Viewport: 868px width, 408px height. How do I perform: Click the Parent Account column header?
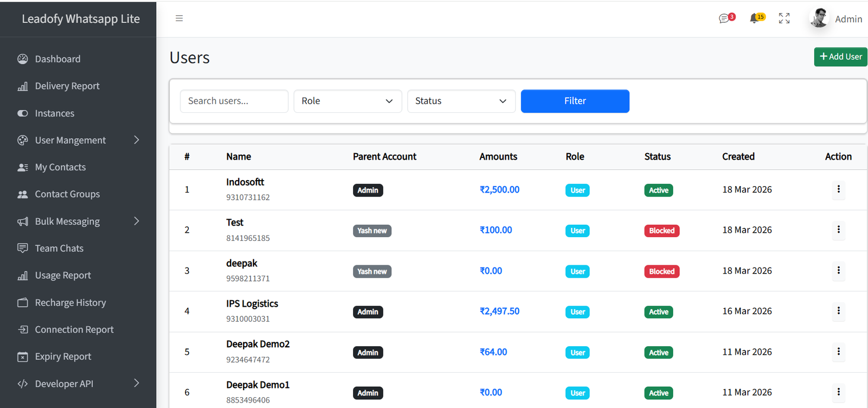coord(385,157)
